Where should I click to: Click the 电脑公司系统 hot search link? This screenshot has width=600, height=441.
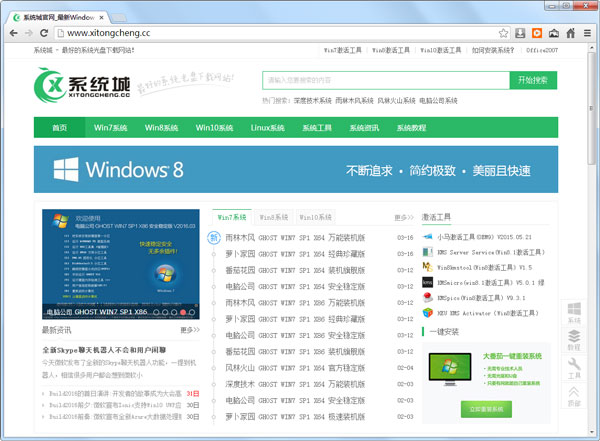tap(439, 101)
